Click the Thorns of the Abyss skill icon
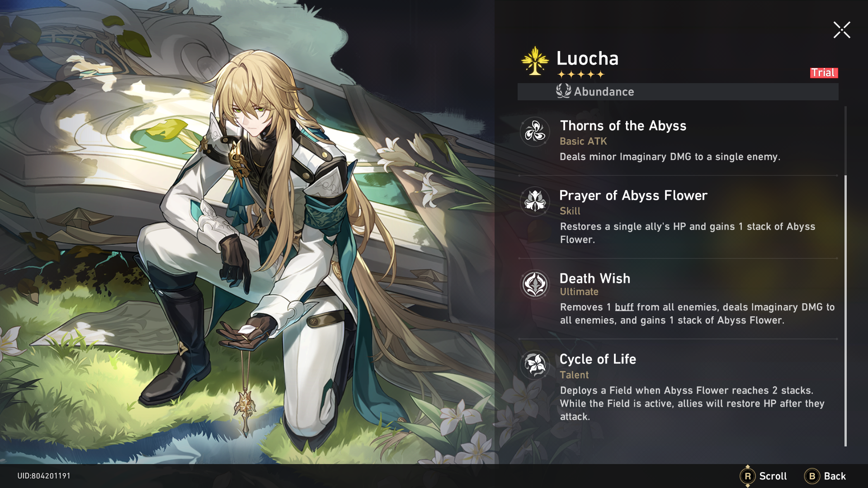 click(535, 131)
